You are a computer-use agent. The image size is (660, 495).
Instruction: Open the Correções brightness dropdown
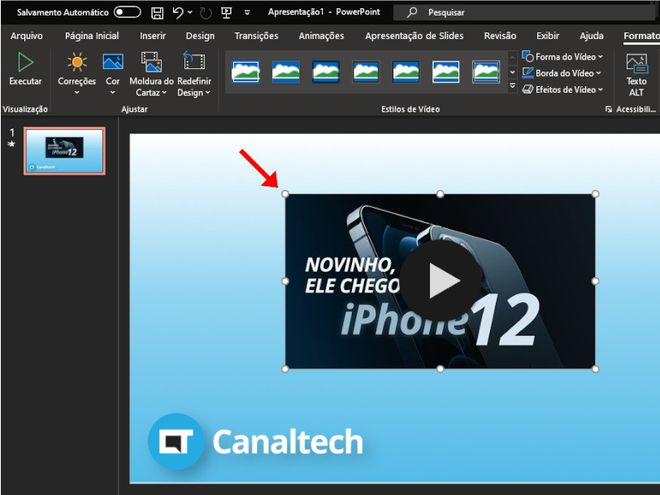(77, 74)
